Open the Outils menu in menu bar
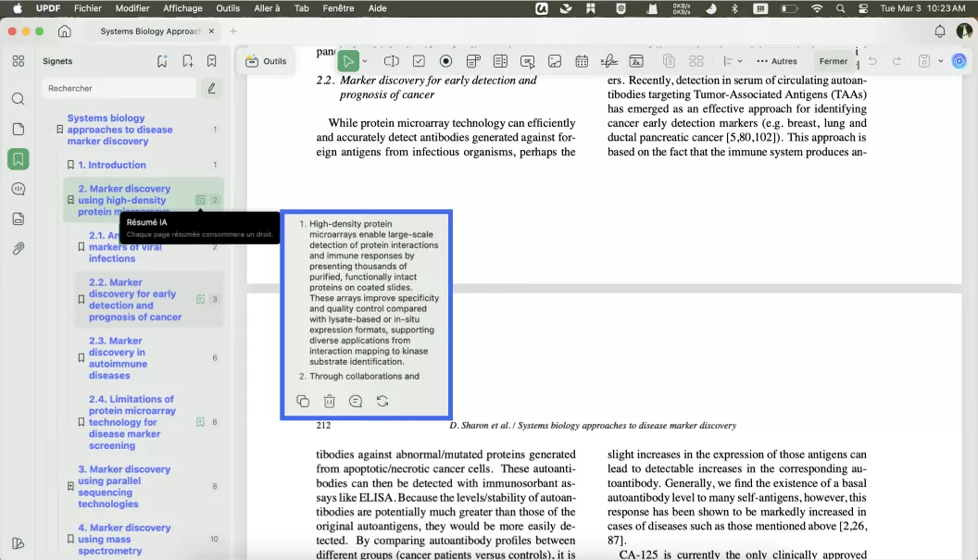 pyautogui.click(x=228, y=8)
